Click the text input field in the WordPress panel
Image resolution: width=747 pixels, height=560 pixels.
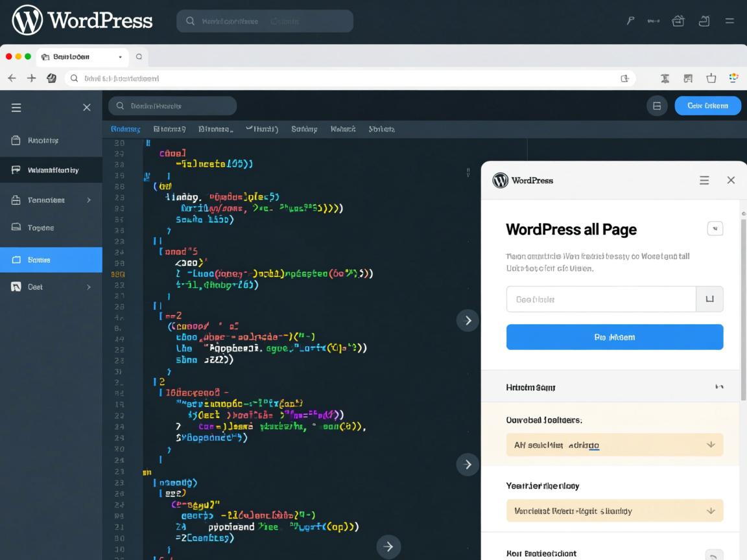pyautogui.click(x=600, y=299)
